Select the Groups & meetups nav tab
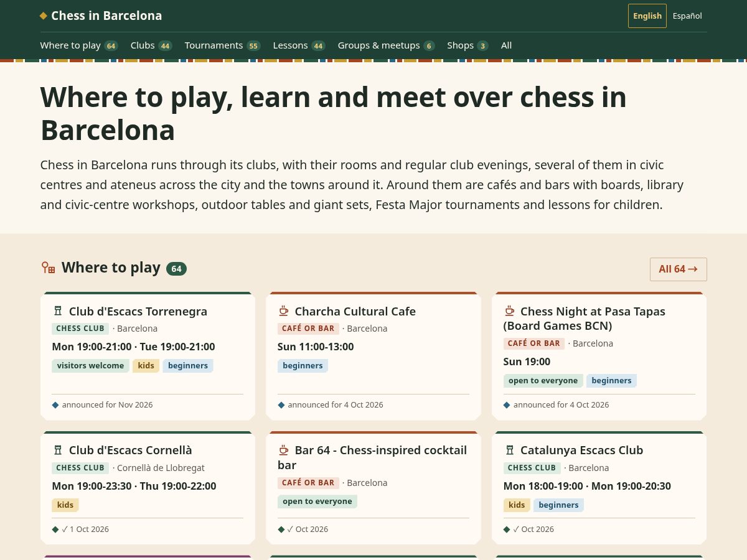747x560 pixels. pos(386,45)
